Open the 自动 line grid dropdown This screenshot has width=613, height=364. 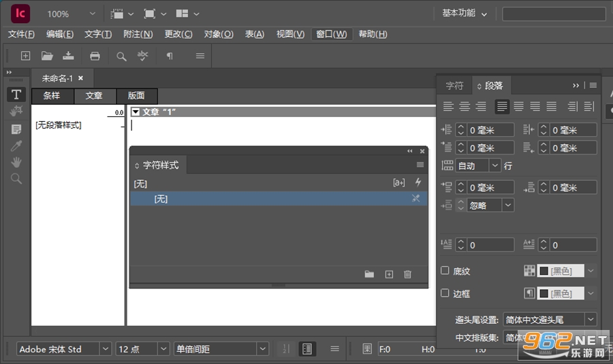tap(495, 165)
